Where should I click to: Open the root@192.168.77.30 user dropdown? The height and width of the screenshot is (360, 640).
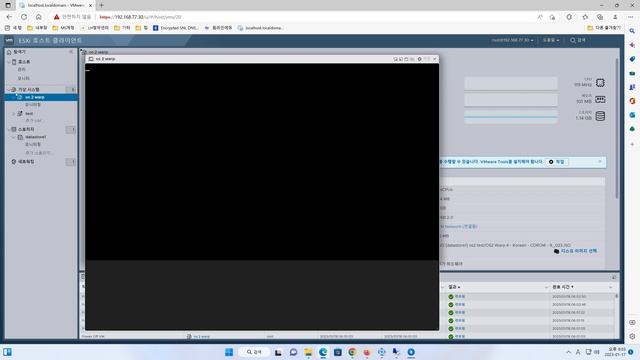(512, 40)
